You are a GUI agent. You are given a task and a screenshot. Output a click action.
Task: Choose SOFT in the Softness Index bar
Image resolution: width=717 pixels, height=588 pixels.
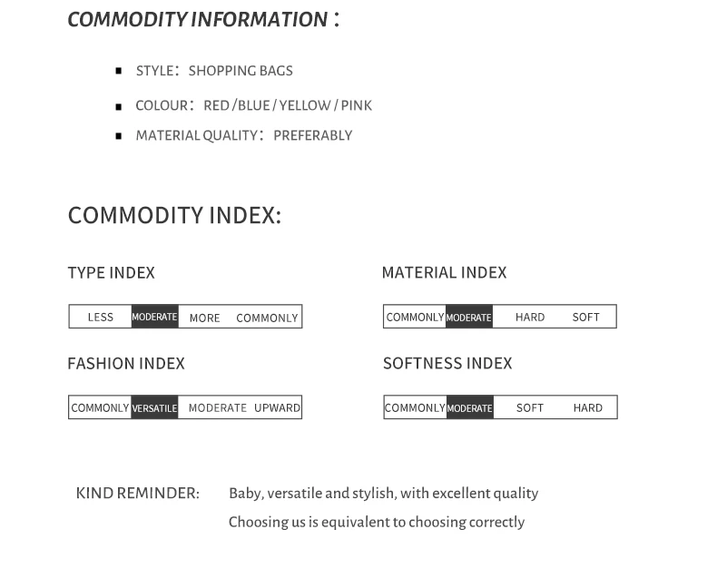[x=530, y=407]
